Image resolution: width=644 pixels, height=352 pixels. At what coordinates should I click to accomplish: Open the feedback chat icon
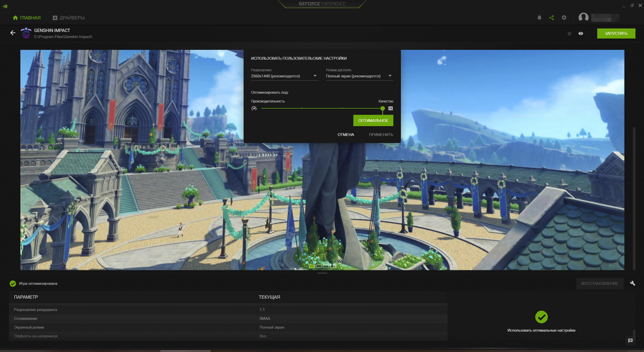(x=630, y=340)
